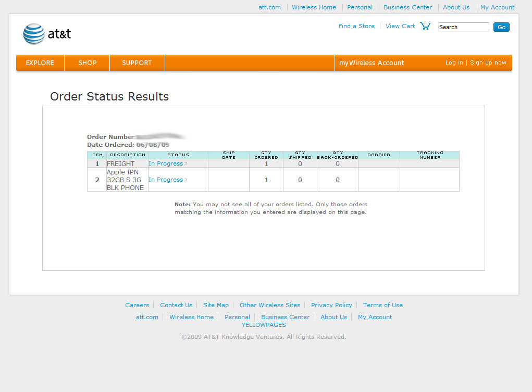Screen dimensions: 532x392
Task: Open Privacy Policy footer link
Action: point(331,305)
